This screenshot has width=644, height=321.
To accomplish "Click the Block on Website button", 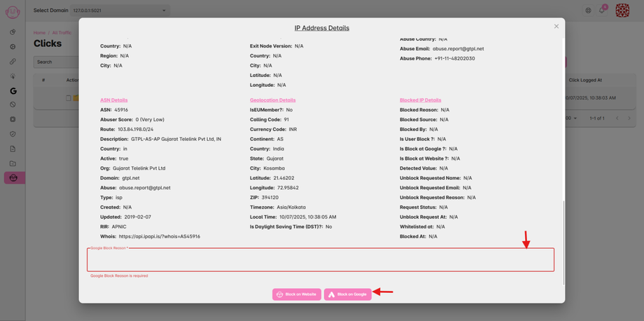I will [x=296, y=294].
